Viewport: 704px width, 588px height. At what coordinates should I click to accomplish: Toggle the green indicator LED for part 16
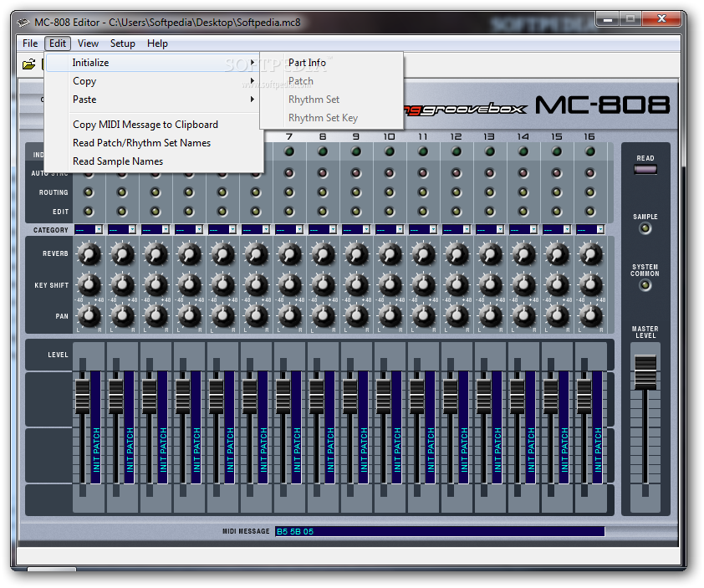[x=590, y=152]
